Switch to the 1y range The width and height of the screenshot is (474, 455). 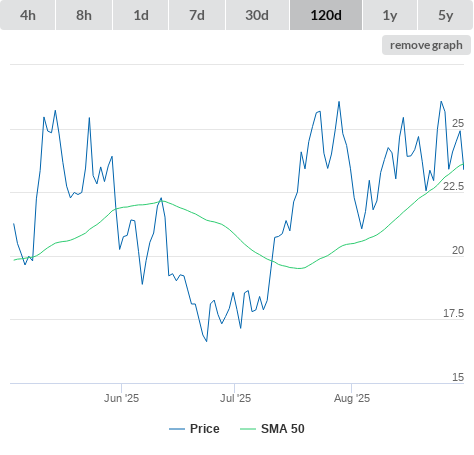coord(390,15)
